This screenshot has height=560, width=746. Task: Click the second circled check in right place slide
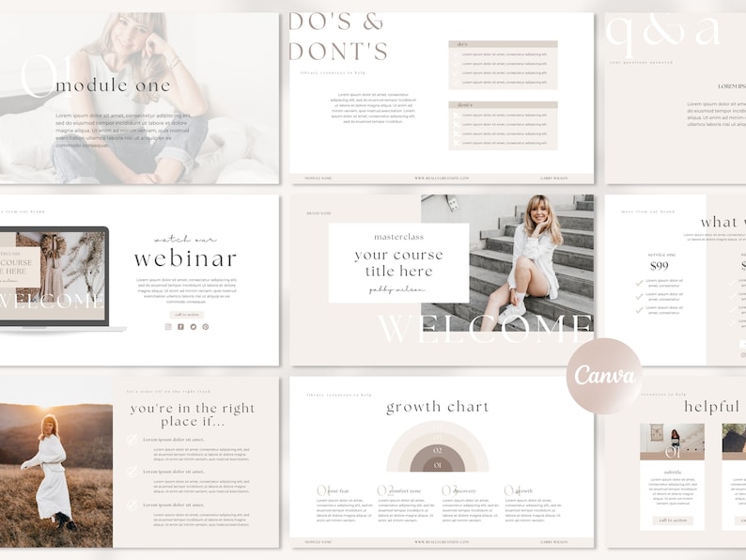132,472
